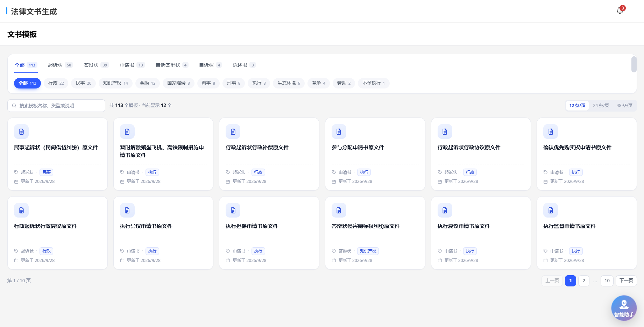Click the filter panel vertical scrollbar

634,64
